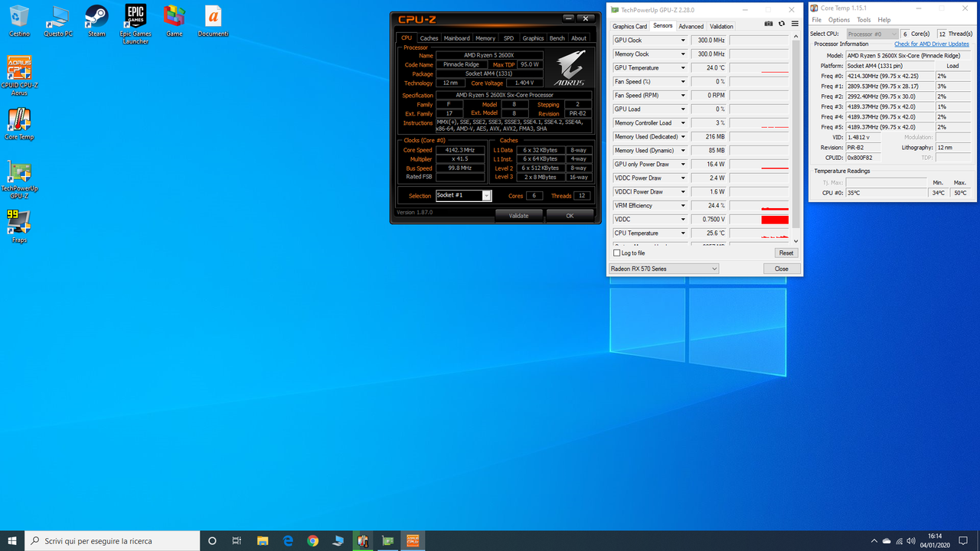Switch to Caches tab in CPU-Z
The image size is (980, 551).
tap(430, 37)
